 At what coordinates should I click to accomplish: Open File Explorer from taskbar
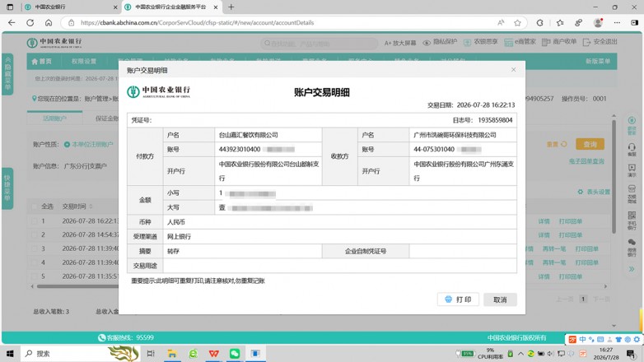click(172, 354)
